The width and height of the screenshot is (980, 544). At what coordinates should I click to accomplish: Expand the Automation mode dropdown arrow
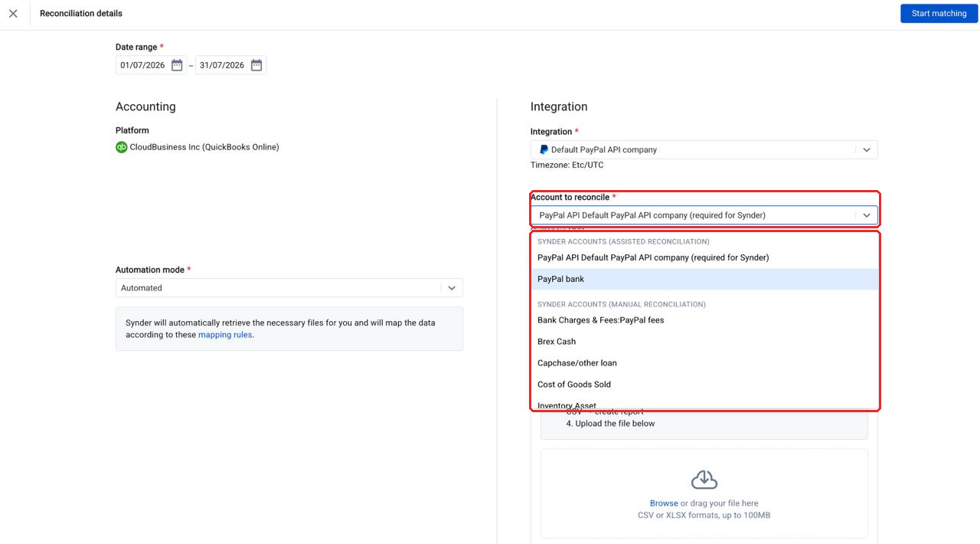coord(452,288)
